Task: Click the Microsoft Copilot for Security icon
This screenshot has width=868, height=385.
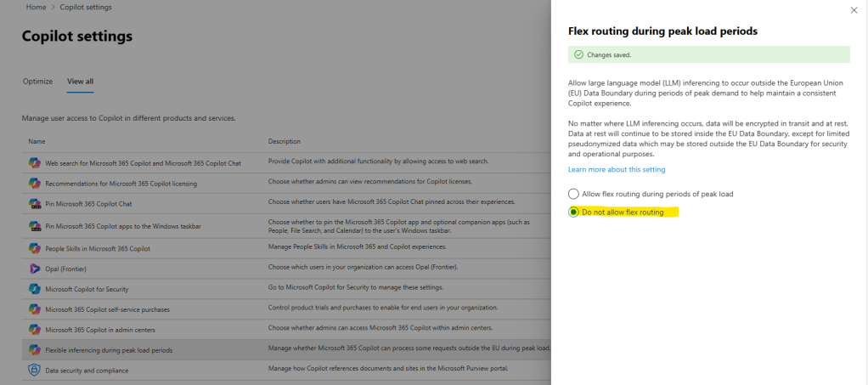Action: (x=35, y=289)
